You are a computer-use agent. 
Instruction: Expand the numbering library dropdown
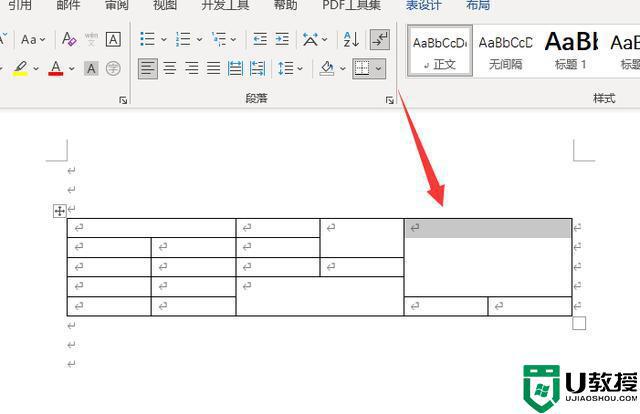[199, 40]
